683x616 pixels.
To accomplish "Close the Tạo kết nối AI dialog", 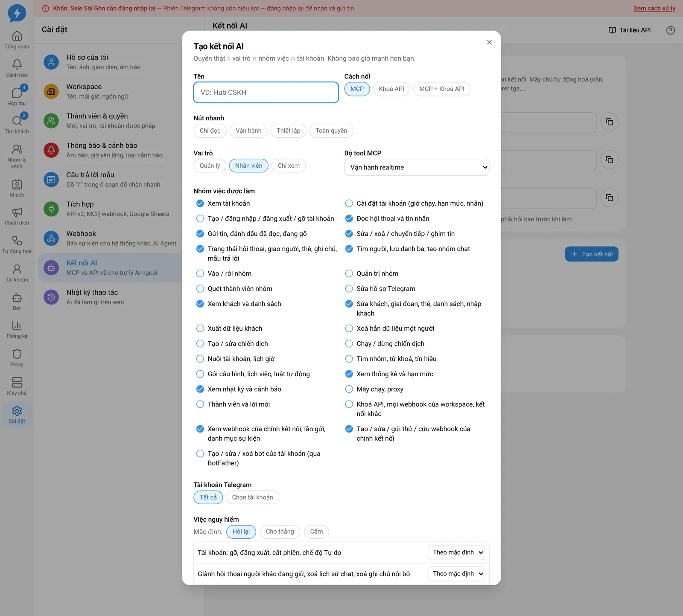I will (489, 42).
